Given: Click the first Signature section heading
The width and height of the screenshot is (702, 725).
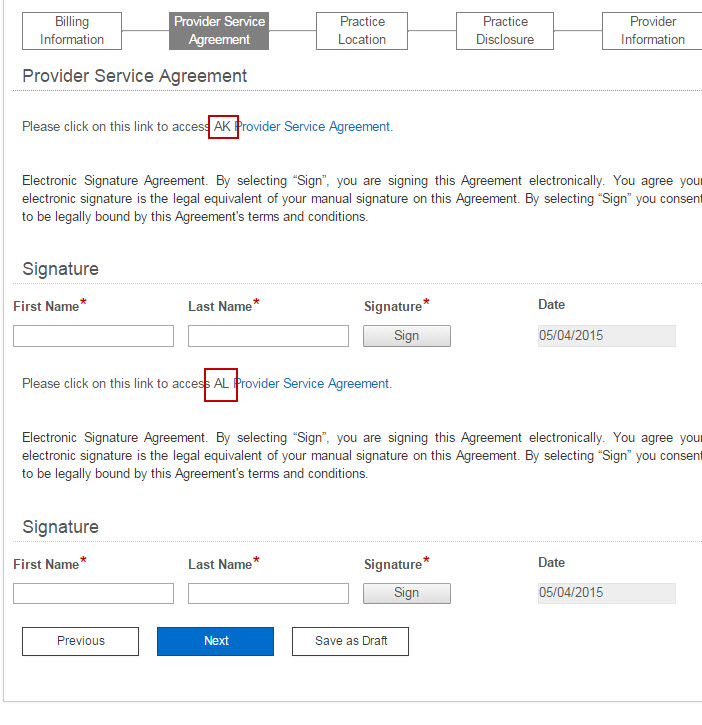Looking at the screenshot, I should click(x=60, y=269).
